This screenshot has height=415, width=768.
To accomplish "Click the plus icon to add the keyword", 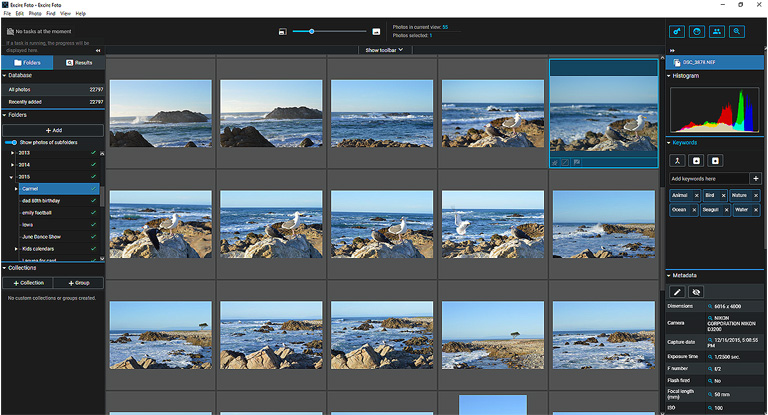I will point(755,179).
